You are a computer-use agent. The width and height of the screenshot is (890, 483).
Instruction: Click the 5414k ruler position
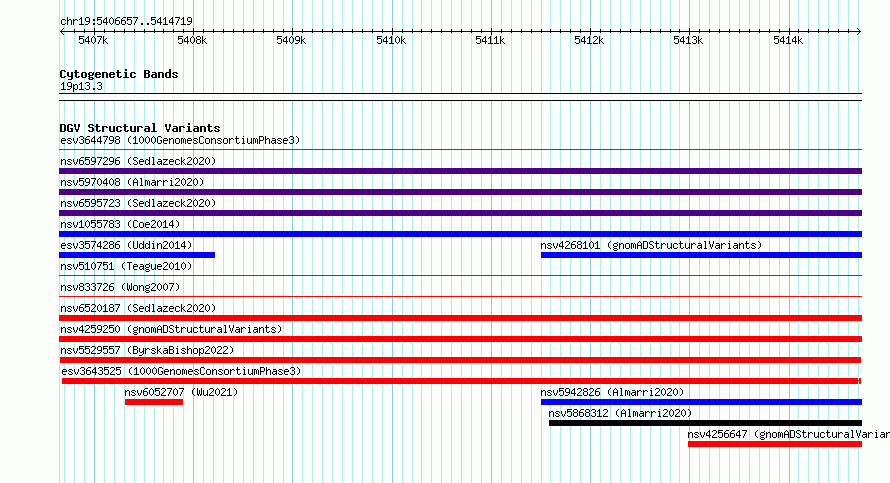tap(788, 40)
